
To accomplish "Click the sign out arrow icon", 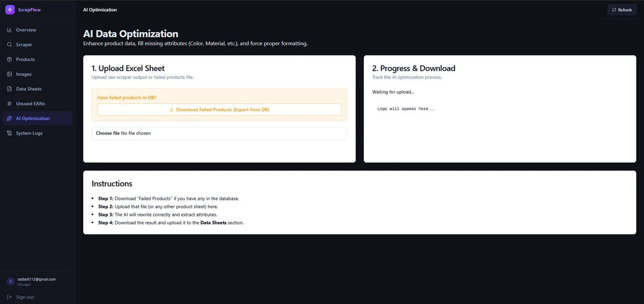I will 9,297.
